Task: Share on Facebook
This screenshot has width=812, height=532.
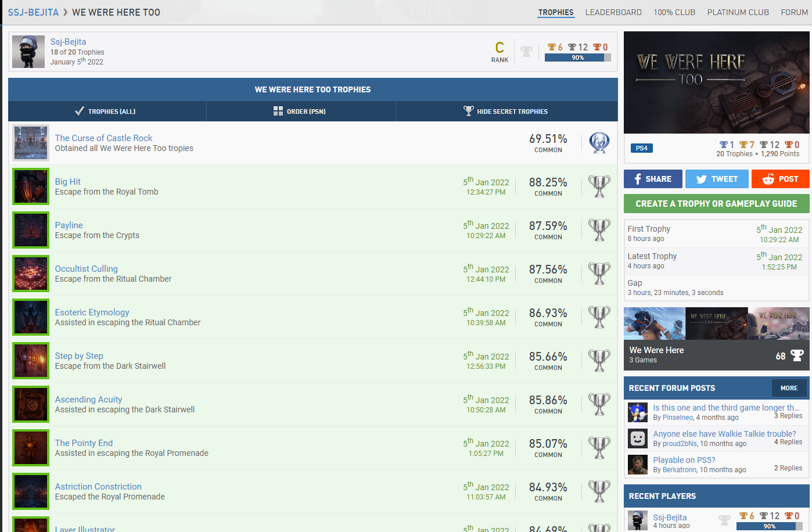Action: [653, 179]
